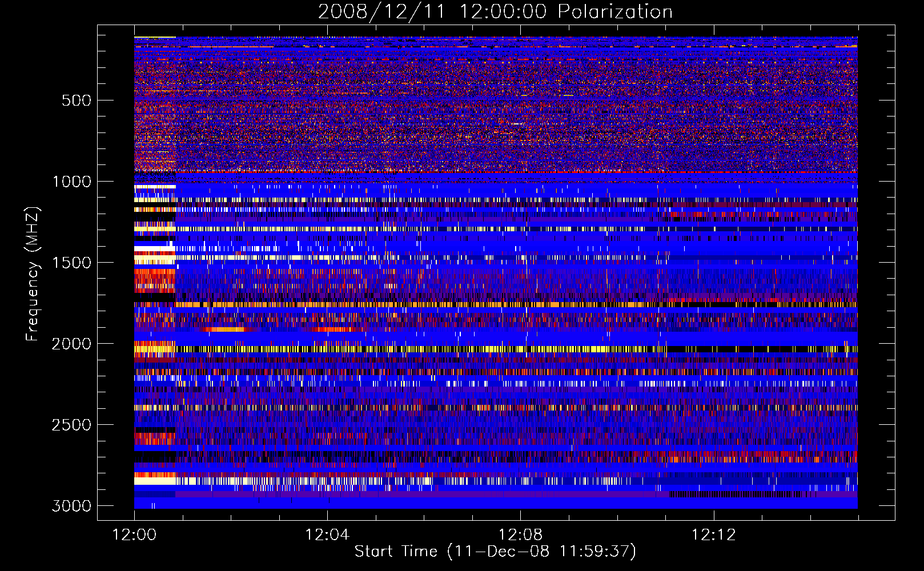Screen dimensions: 924x571
Task: Click the 12:08 time tick label
Action: (x=520, y=535)
